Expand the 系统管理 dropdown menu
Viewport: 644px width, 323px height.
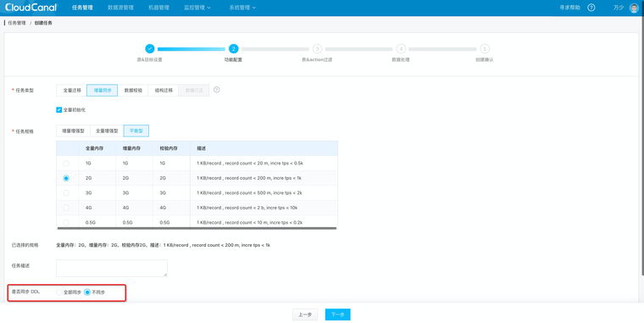coord(242,8)
